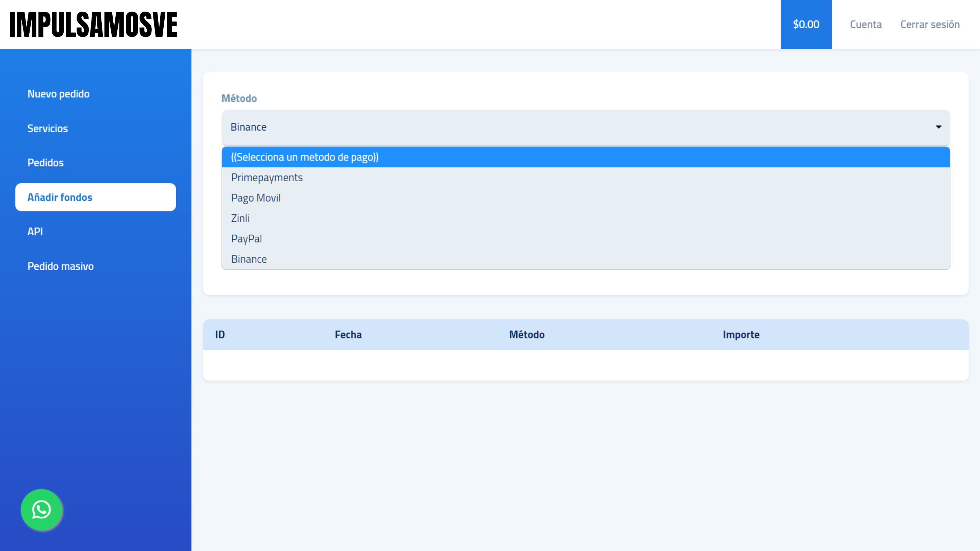This screenshot has width=980, height=551.
Task: Open the API page
Action: coord(35,232)
